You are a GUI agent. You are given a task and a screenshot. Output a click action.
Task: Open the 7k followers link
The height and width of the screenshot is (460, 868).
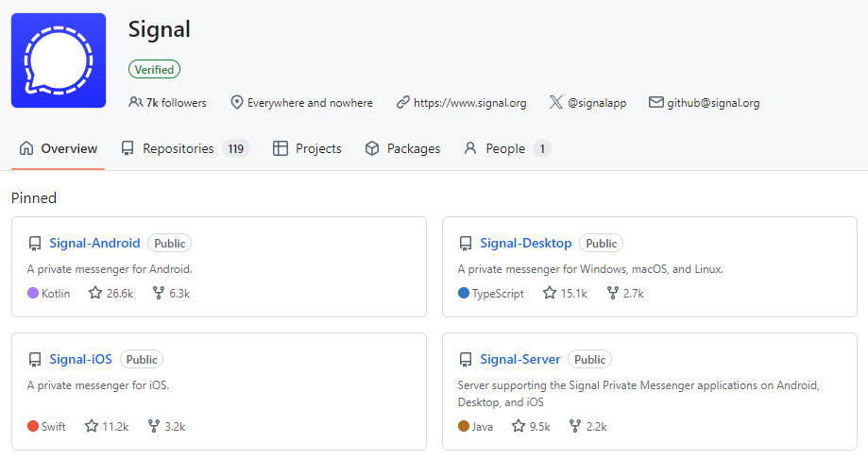click(167, 102)
